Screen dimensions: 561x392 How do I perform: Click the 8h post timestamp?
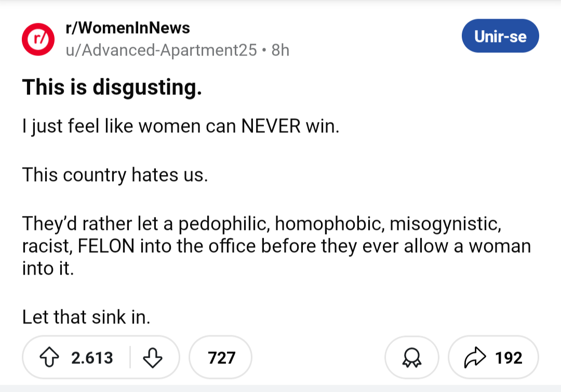(x=280, y=50)
